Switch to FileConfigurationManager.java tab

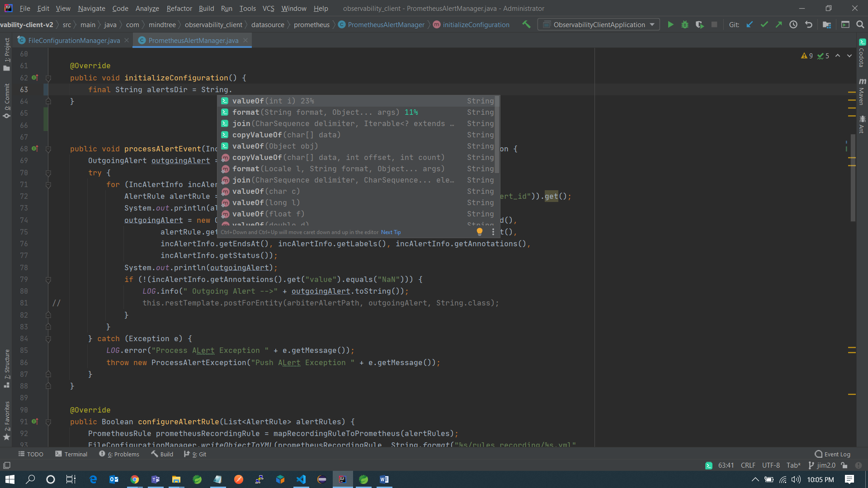coord(74,40)
